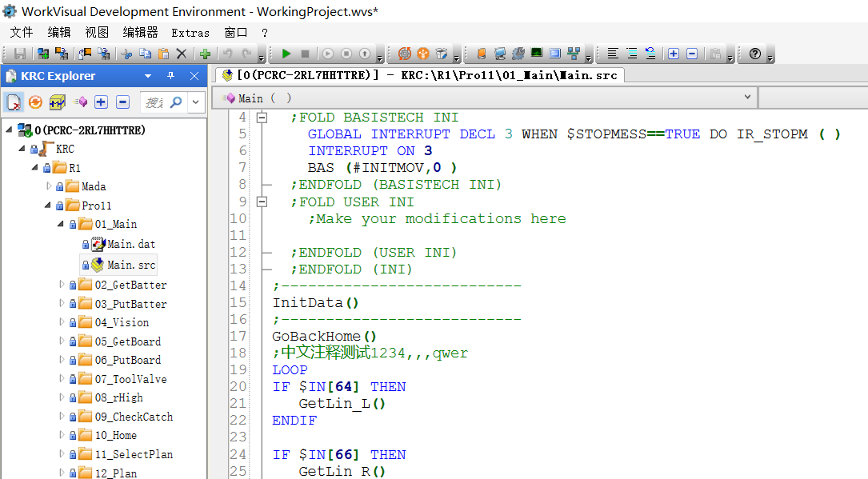Open the 视图 menu
The height and width of the screenshot is (479, 868).
pyautogui.click(x=97, y=33)
